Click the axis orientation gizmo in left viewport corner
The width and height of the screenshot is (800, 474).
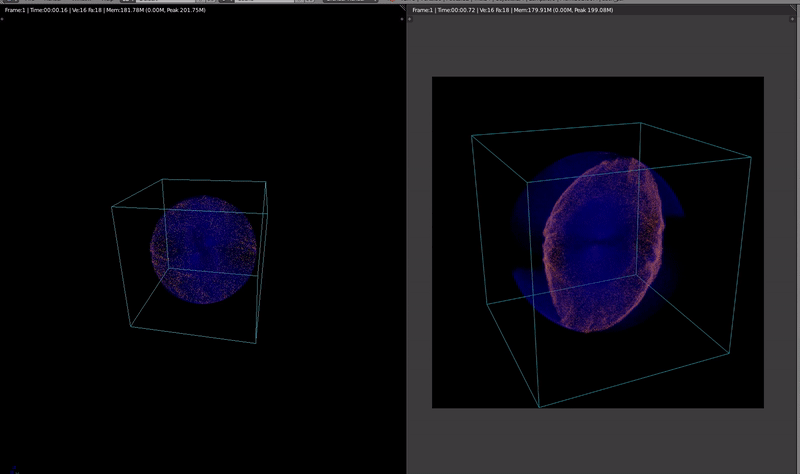point(14,469)
